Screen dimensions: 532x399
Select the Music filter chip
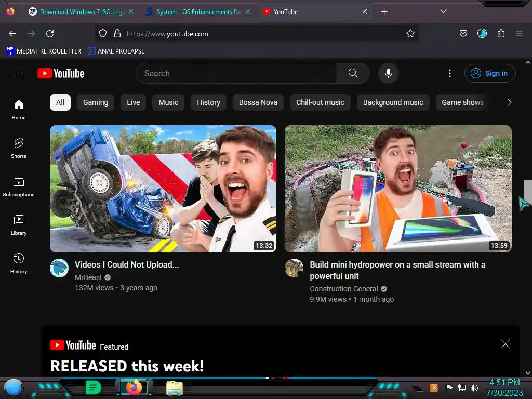click(x=168, y=102)
